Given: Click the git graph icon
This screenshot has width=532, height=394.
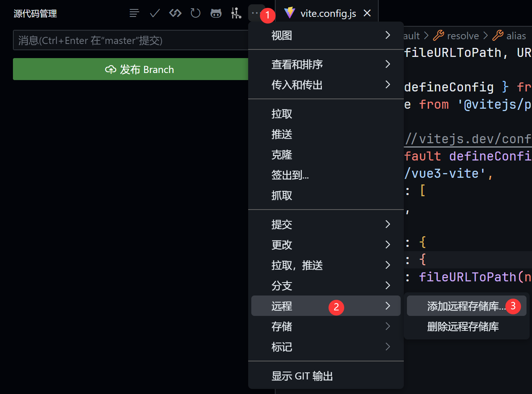Looking at the screenshot, I should [x=236, y=13].
